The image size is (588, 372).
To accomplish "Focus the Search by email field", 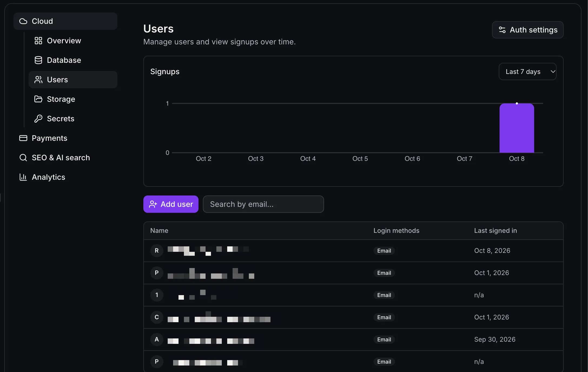I will 263,204.
